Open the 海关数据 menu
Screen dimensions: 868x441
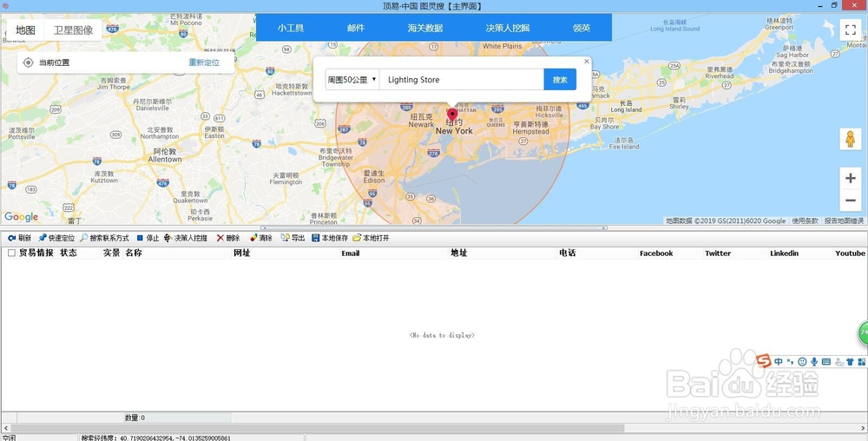pyautogui.click(x=425, y=28)
